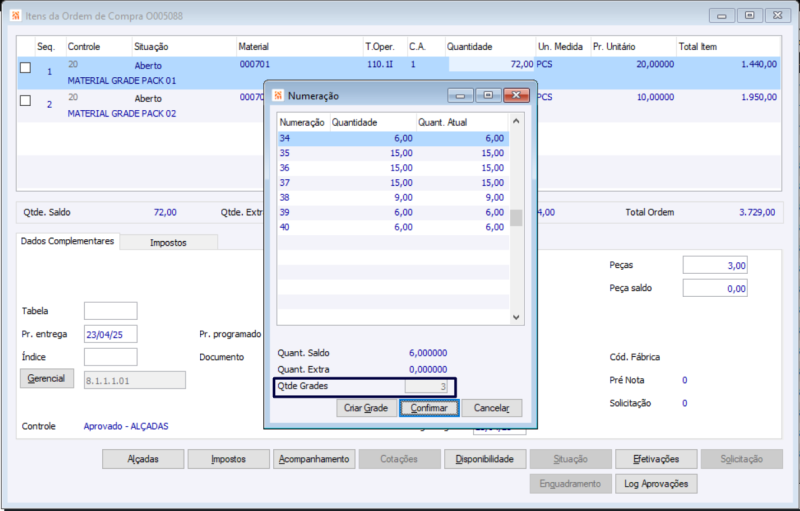This screenshot has height=511, width=800.
Task: Click MATERIAL GRADE PACK 01 description
Action: [122, 81]
